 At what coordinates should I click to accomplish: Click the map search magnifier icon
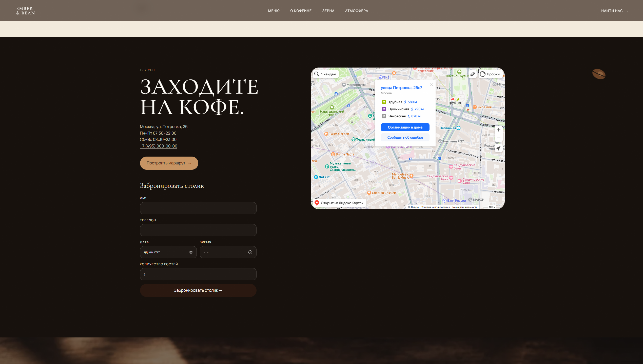tap(317, 74)
